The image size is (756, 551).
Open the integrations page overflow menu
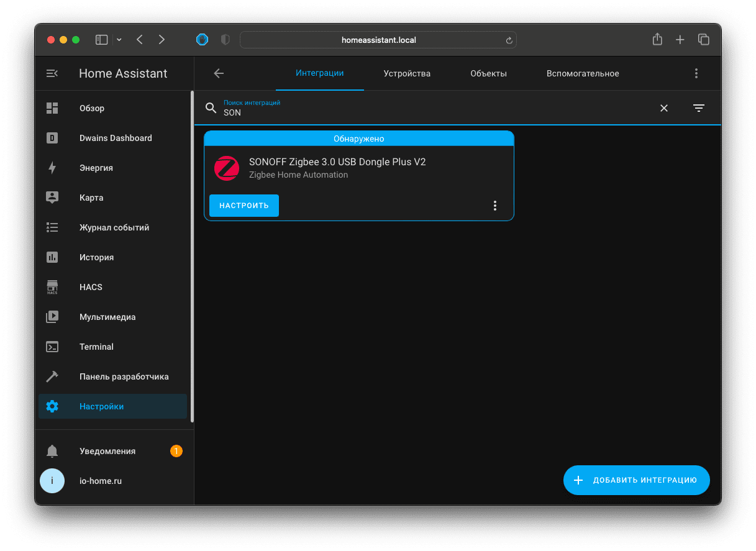(x=696, y=73)
